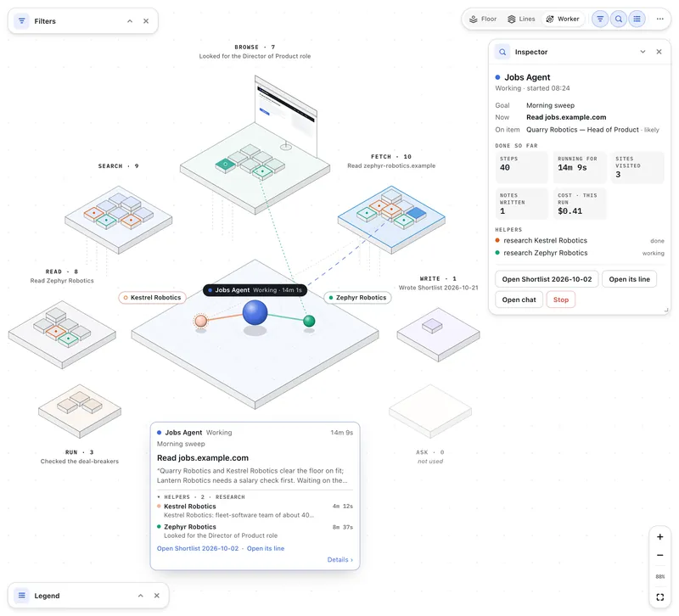Image resolution: width=679 pixels, height=616 pixels.
Task: Click the READ · 8 heading
Action: [x=61, y=272]
